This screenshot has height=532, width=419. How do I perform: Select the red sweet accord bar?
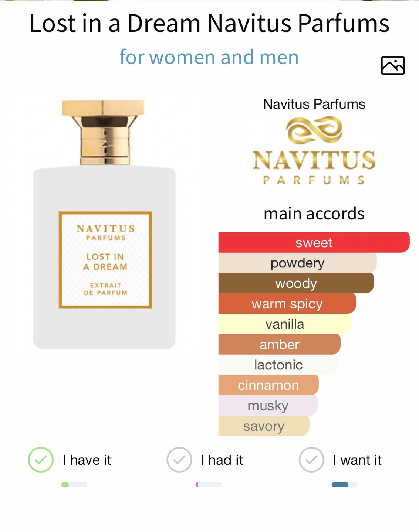(314, 242)
